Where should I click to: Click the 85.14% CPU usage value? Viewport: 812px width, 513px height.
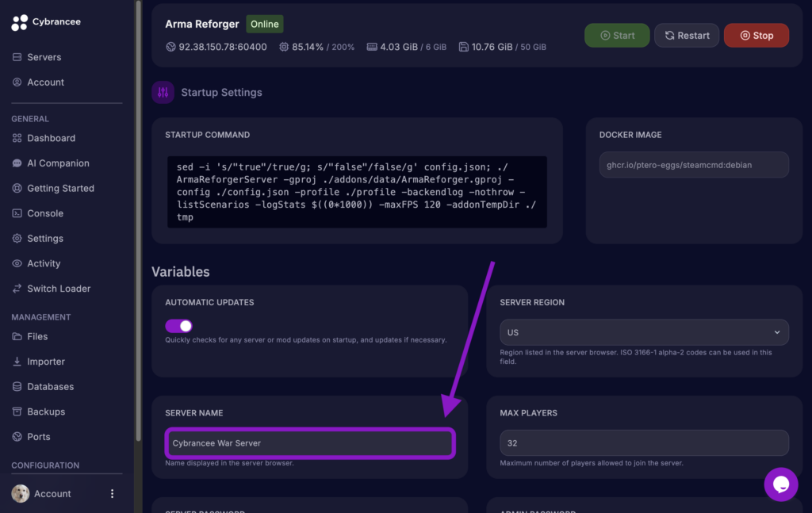[x=308, y=47]
